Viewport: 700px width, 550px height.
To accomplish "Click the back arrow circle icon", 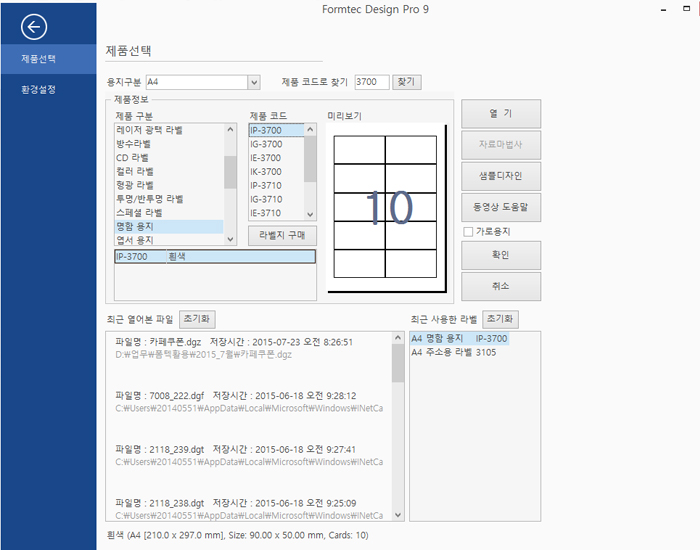I will pyautogui.click(x=33, y=27).
